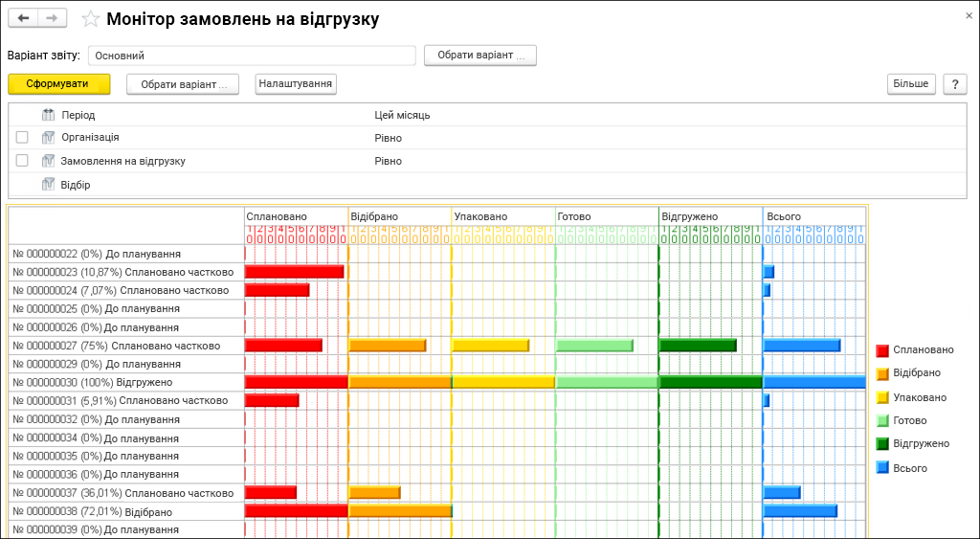Enable the Замовлення на відгрузку filter checkbox

(22, 161)
